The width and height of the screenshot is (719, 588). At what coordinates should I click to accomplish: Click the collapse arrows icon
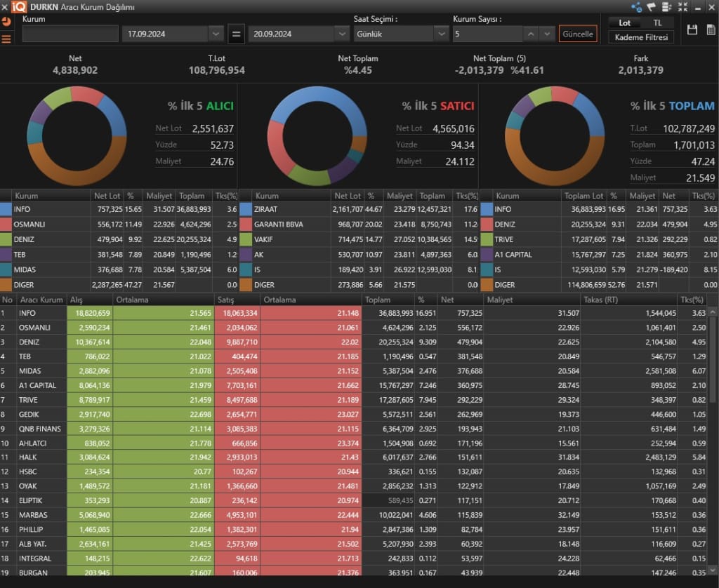pyautogui.click(x=682, y=7)
